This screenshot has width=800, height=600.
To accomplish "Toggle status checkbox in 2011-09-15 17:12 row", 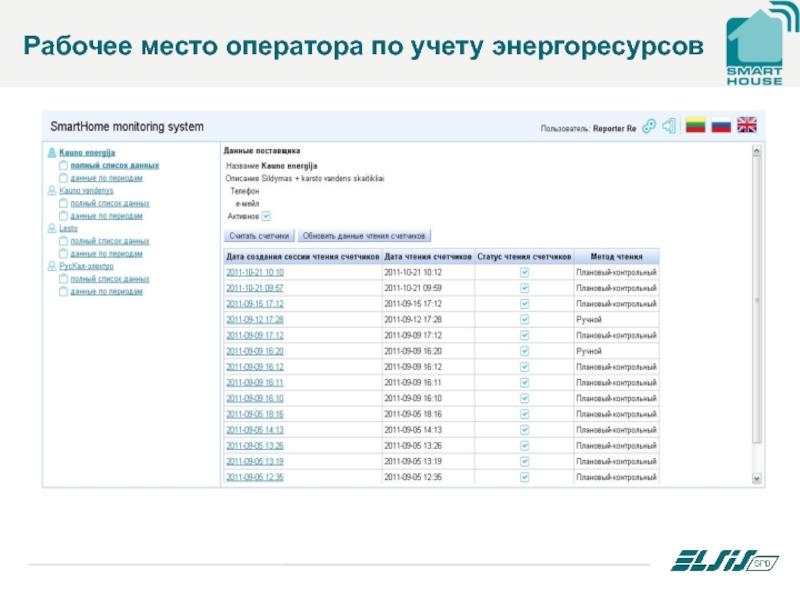I will click(x=524, y=304).
